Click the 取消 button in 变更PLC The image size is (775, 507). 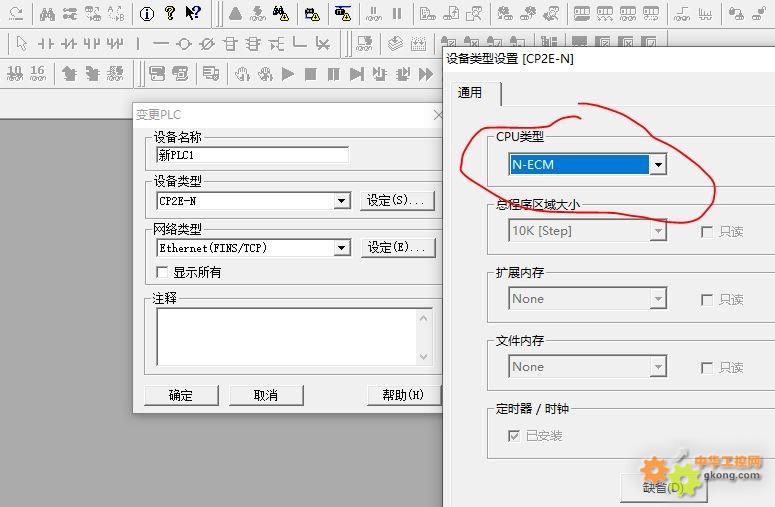pos(266,395)
